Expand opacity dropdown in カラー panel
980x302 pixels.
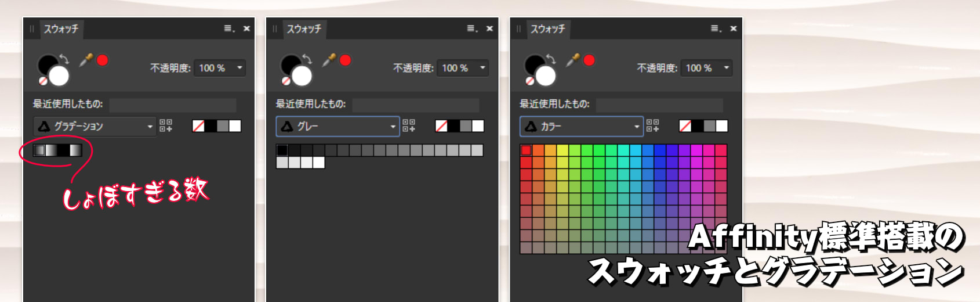click(x=726, y=68)
